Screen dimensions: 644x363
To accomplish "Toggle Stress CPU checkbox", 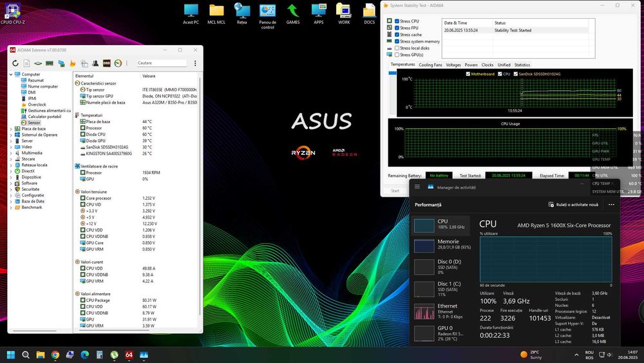I will (x=397, y=21).
